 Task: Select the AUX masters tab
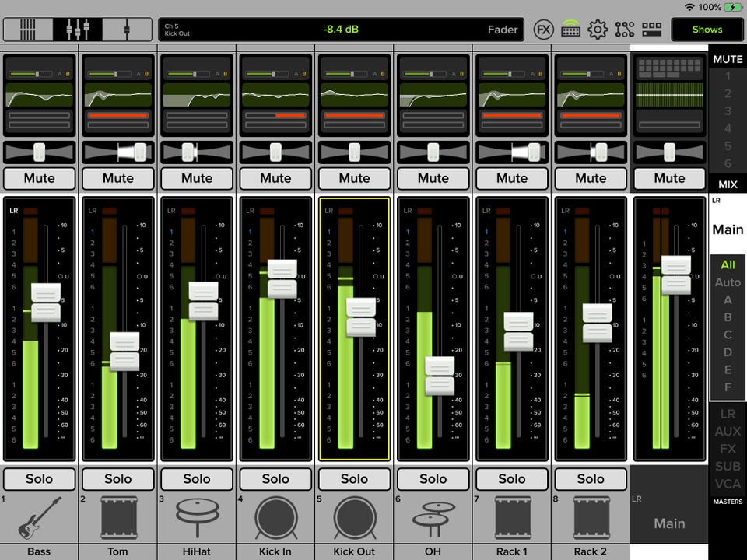(728, 431)
